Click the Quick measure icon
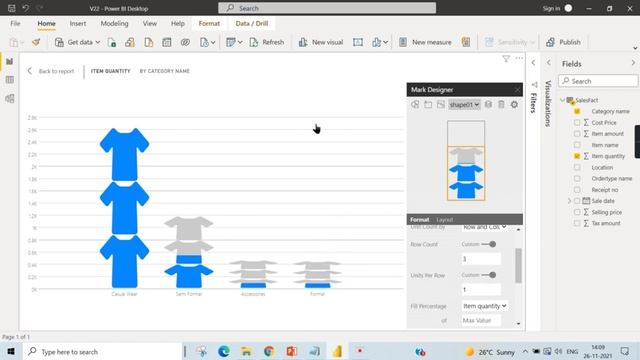Image resolution: width=640 pixels, height=360 pixels. [466, 42]
